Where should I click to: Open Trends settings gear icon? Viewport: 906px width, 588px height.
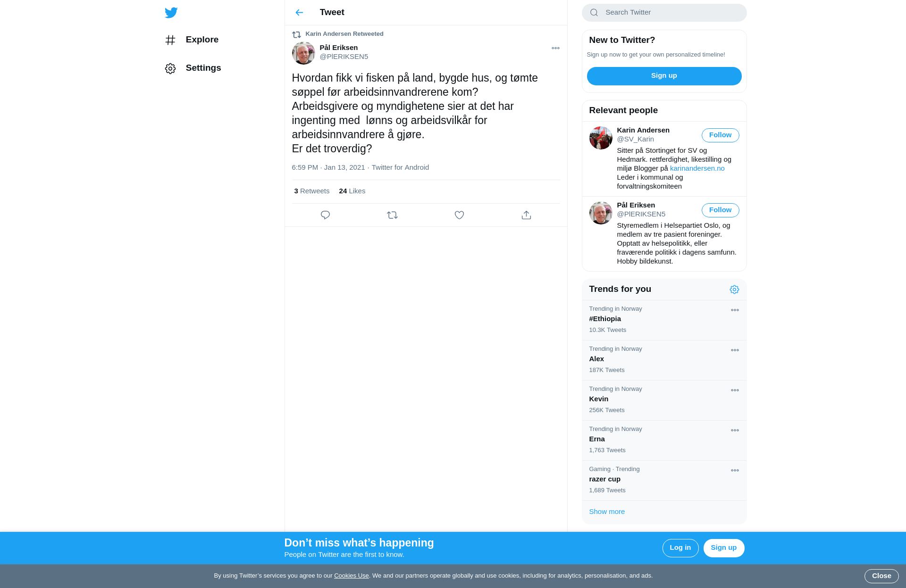[734, 290]
